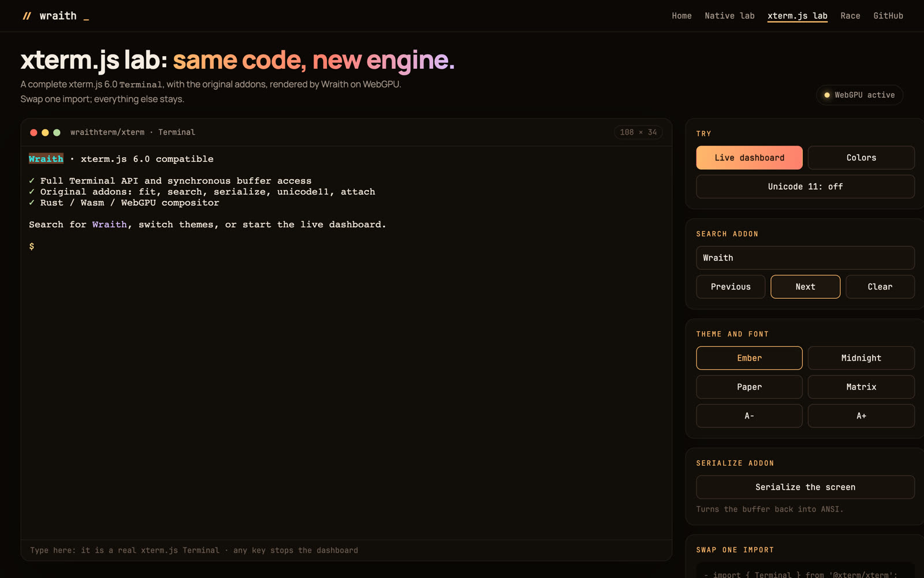This screenshot has width=924, height=578.
Task: Click the 'Type here' hint bar
Action: [346, 550]
